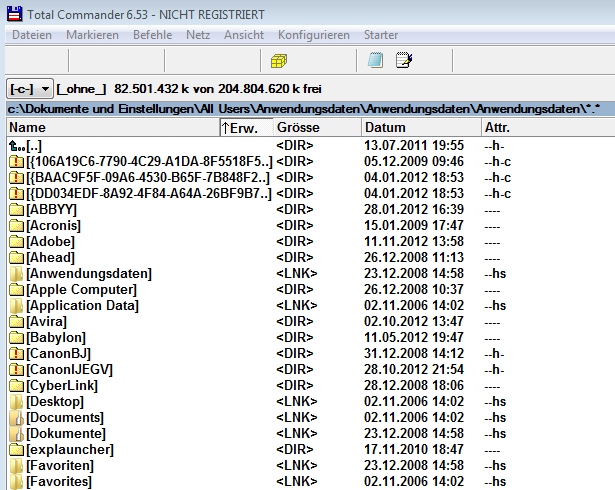Select the [Avira] folder name
Viewport: 615px width, 490px height.
click(x=46, y=322)
